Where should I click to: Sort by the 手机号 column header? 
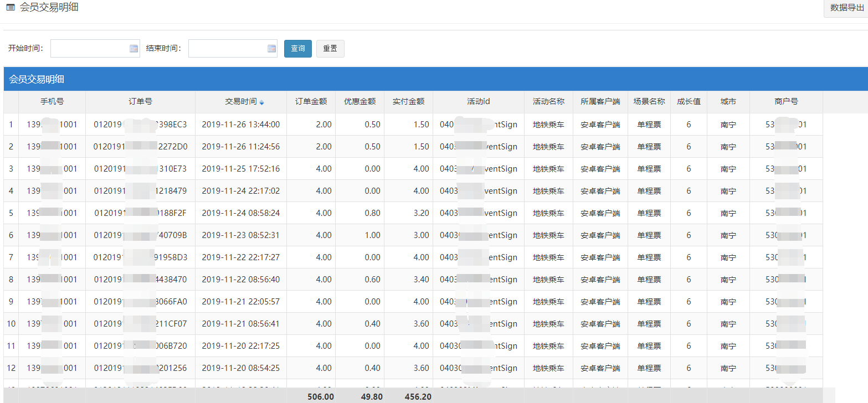(x=52, y=102)
